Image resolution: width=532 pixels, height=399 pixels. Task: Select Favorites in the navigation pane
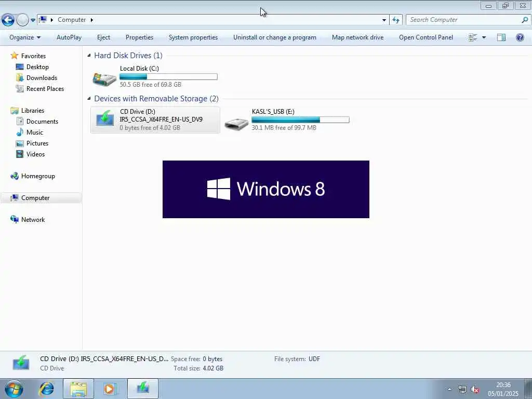[x=33, y=56]
